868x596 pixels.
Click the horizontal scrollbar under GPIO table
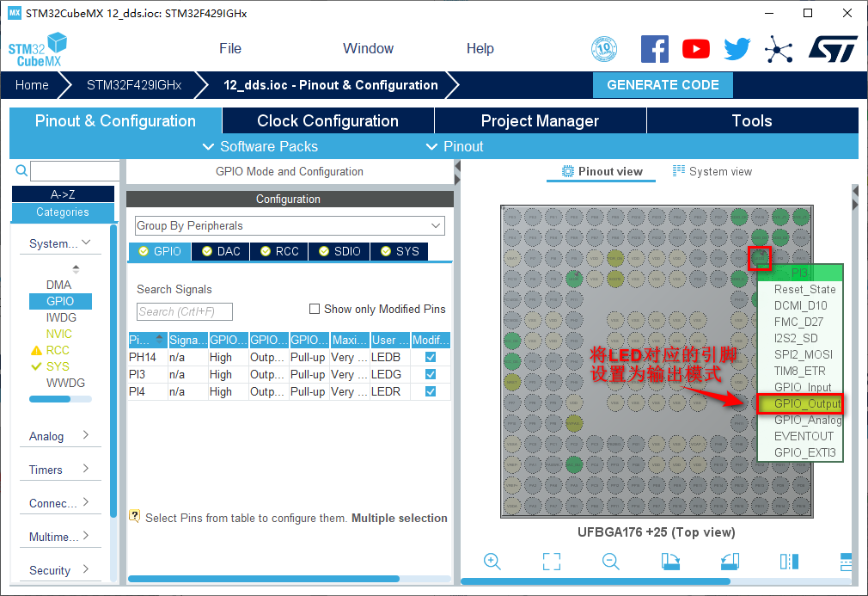263,579
